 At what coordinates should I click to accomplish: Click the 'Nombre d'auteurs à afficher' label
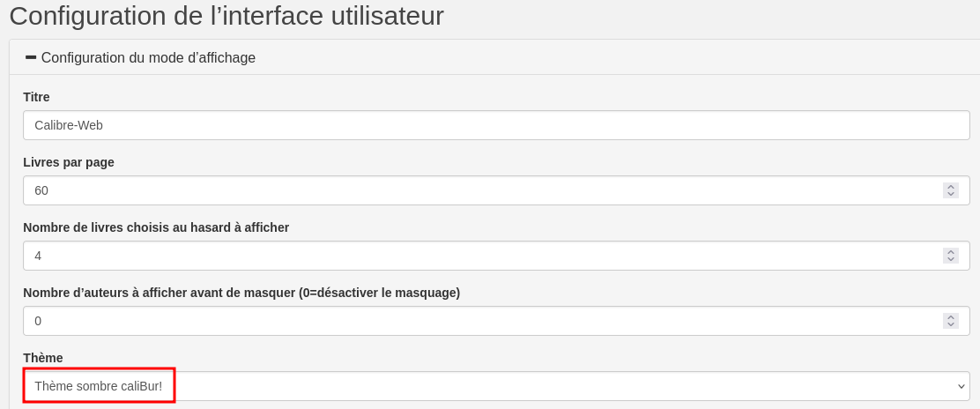(241, 293)
